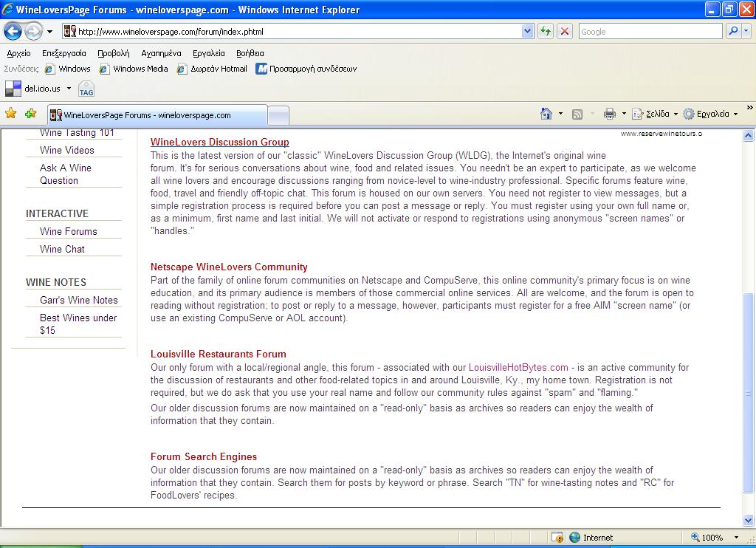This screenshot has width=756, height=548.
Task: Open the Wine Chat sidebar link
Action: point(62,250)
